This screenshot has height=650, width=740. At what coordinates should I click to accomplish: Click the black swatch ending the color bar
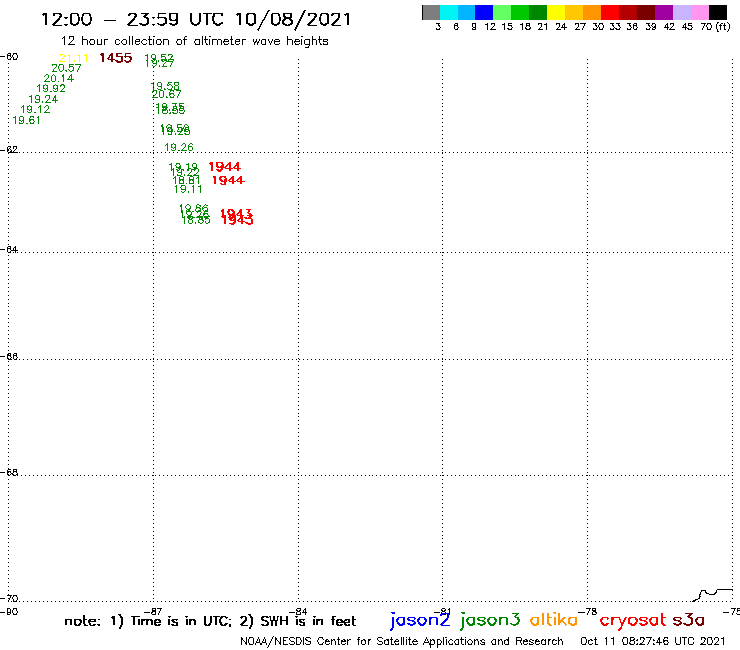tap(717, 12)
